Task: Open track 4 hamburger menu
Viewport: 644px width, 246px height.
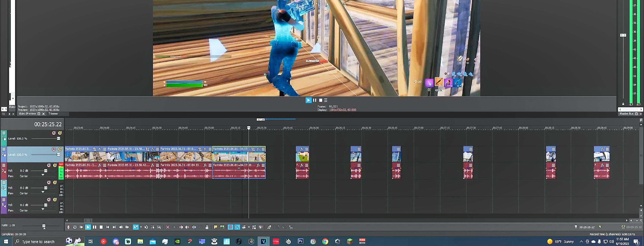Action: (4, 182)
